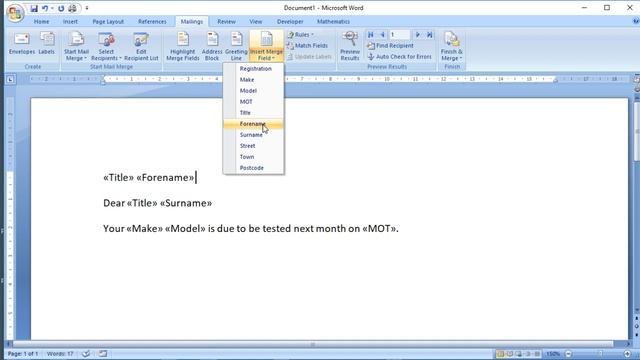Viewport: 640px width, 360px height.
Task: Select Title merge field
Action: click(x=253, y=113)
